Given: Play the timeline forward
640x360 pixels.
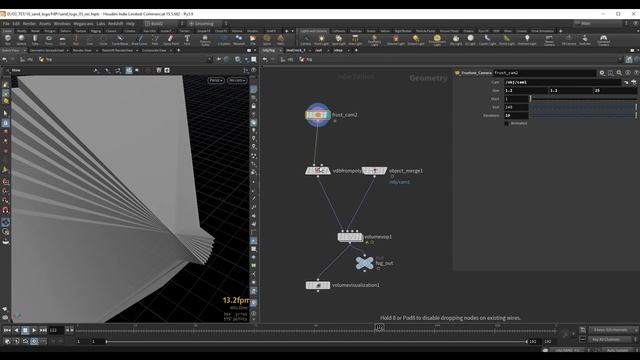Looking at the screenshot, I should (x=34, y=330).
